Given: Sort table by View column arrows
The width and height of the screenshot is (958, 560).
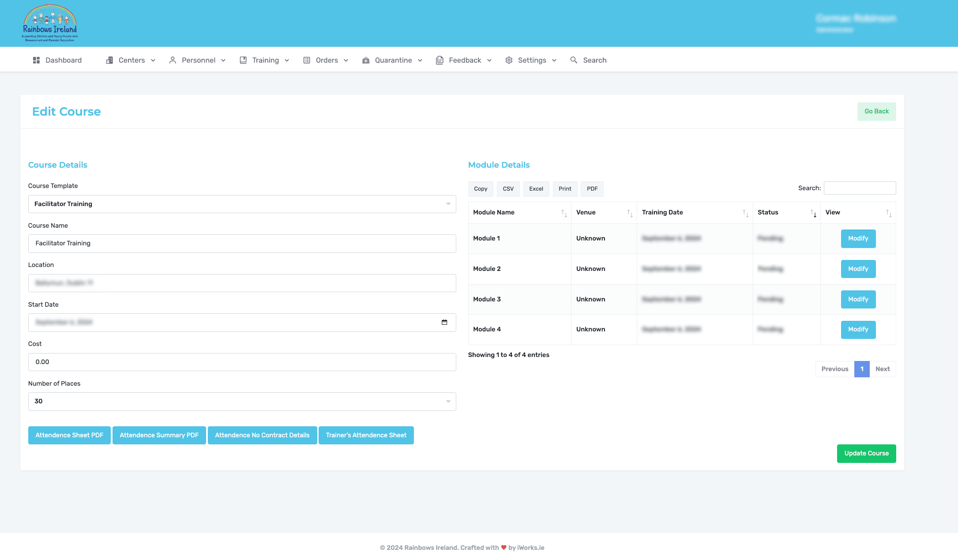Looking at the screenshot, I should [889, 213].
